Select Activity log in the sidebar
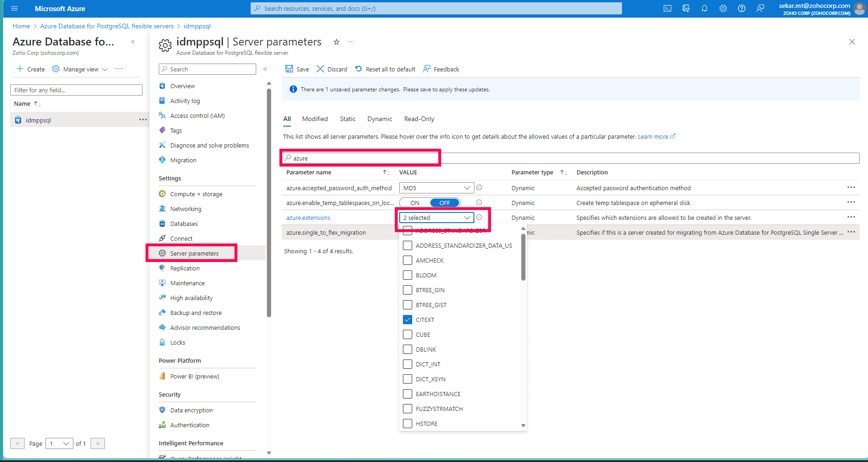Viewport: 868px width, 462px height. 185,101
